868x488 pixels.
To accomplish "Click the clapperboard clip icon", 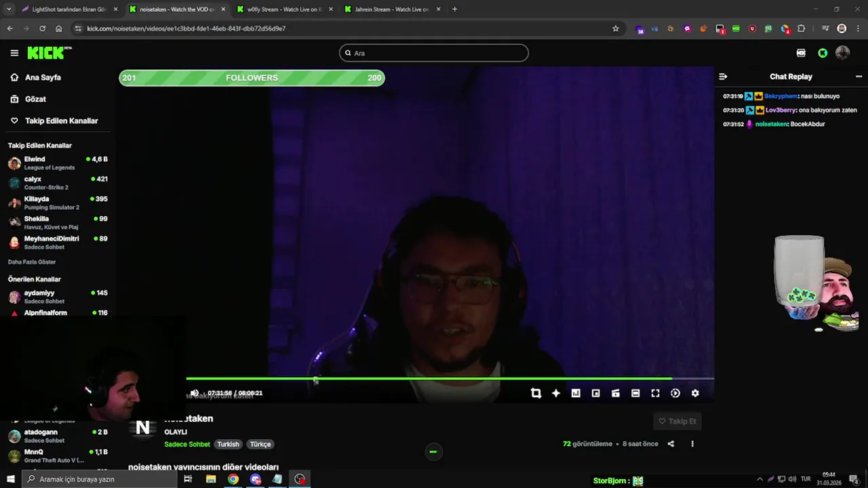I will click(x=616, y=393).
